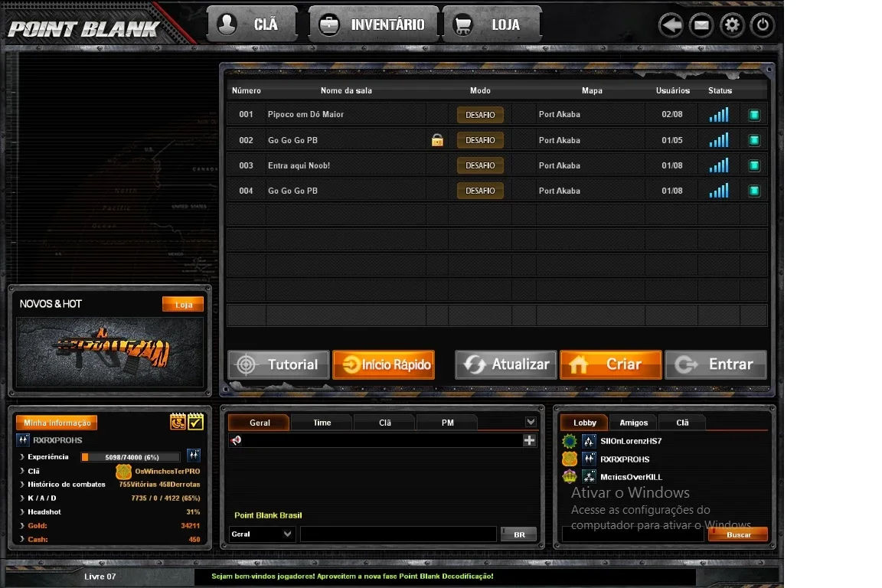882x588 pixels.
Task: Click the chat message input field
Action: tap(398, 534)
